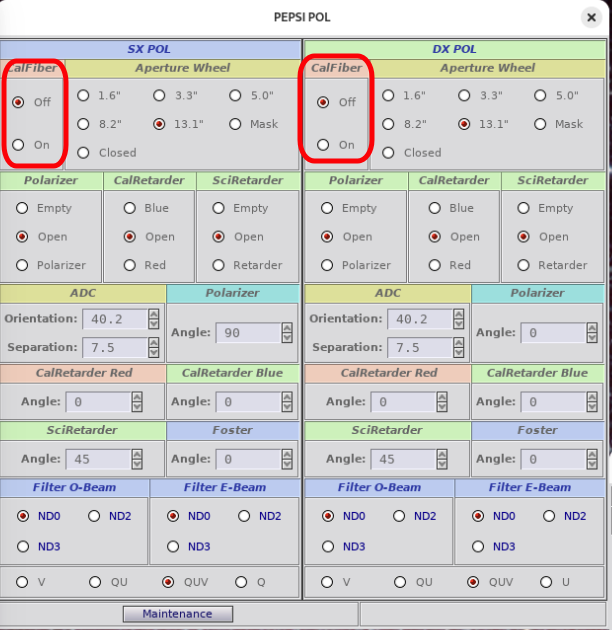612x630 pixels.
Task: Turn on CalFiber in SX POL
Action: (x=18, y=145)
